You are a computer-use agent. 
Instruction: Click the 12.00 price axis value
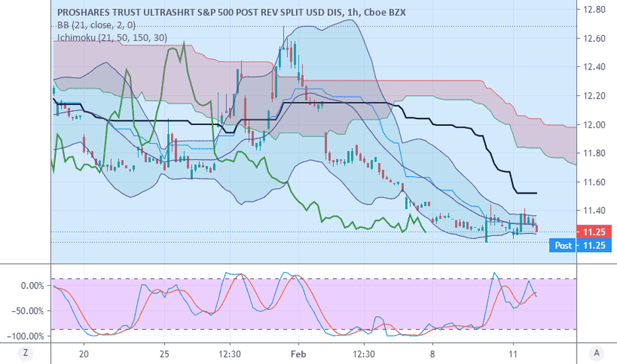[594, 124]
